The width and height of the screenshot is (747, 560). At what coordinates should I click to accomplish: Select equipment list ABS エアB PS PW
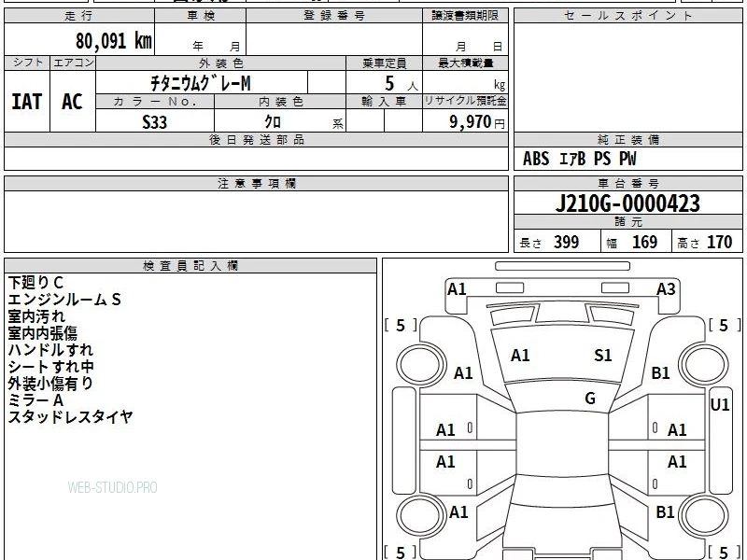[579, 159]
